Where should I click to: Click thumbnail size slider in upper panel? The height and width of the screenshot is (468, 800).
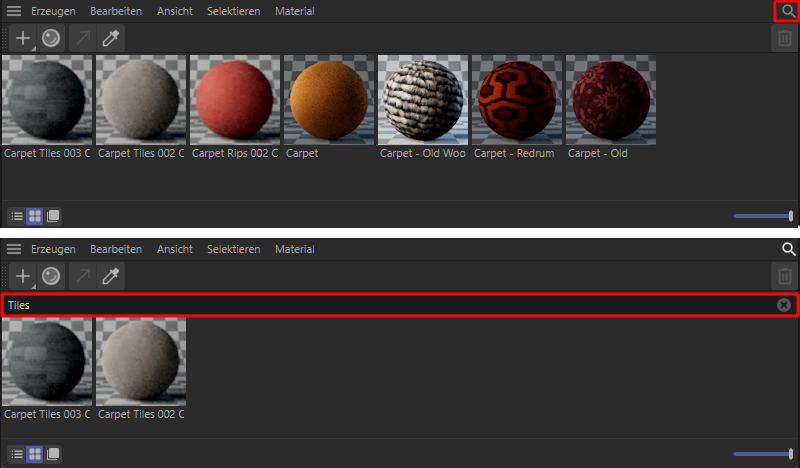pyautogui.click(x=763, y=216)
